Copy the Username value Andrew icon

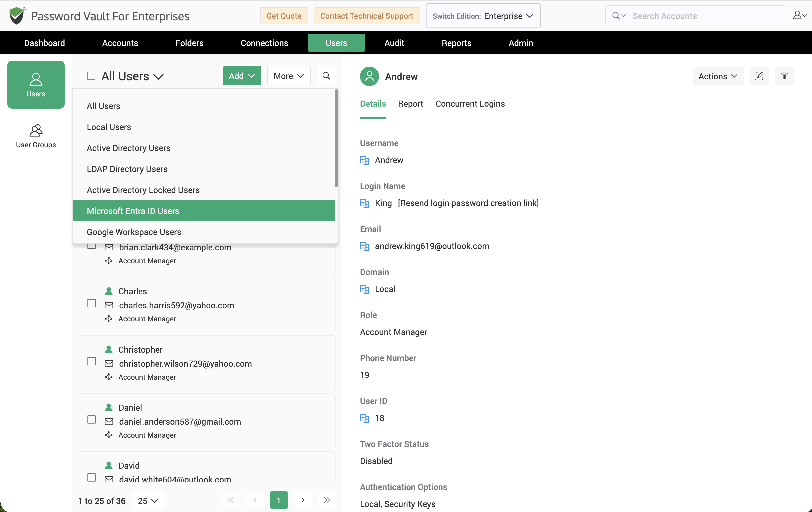[364, 160]
